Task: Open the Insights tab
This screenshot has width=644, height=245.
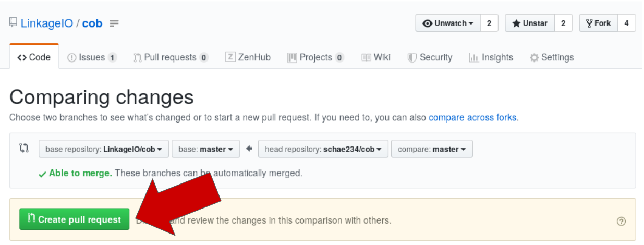Action: click(x=491, y=57)
